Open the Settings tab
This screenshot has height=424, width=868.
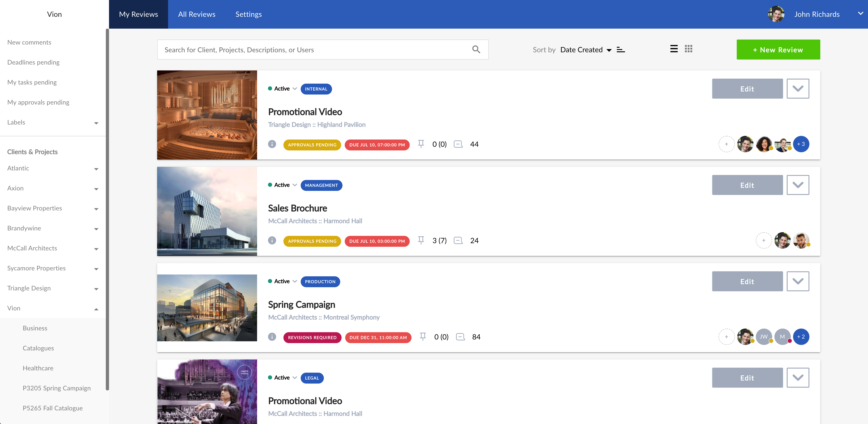248,14
